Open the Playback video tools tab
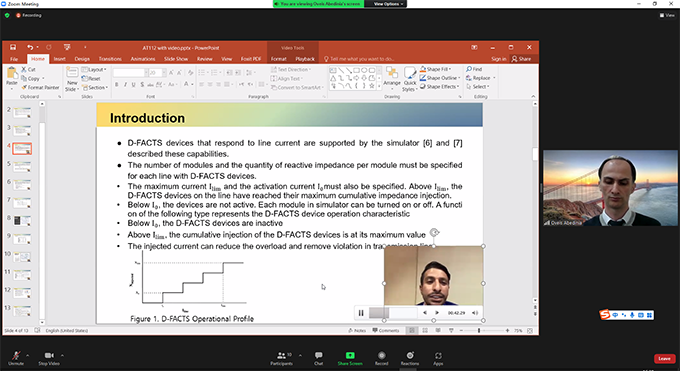 (x=305, y=59)
